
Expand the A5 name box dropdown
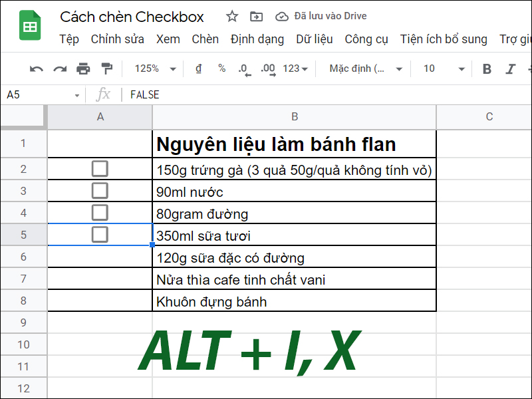pyautogui.click(x=77, y=95)
